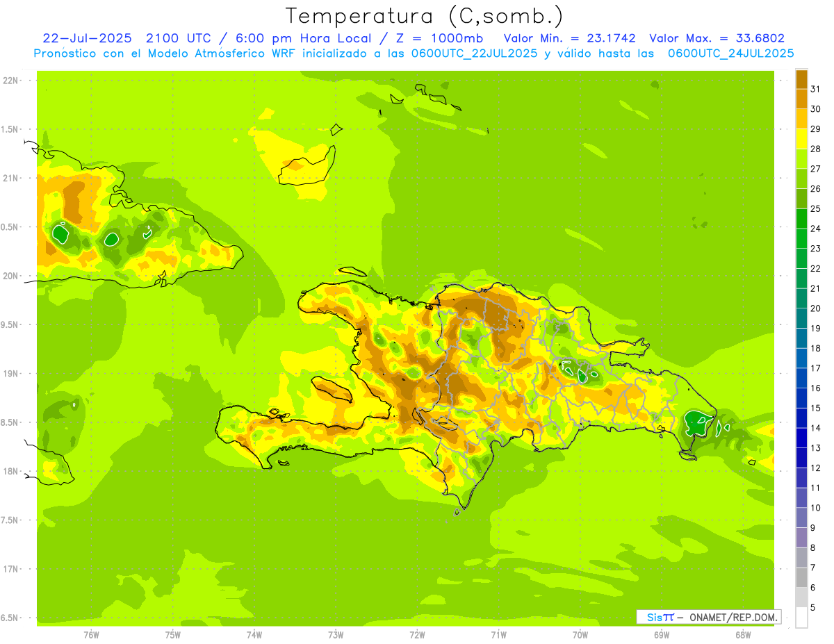Click the "73W" longitude label
The image size is (834, 644).
(336, 635)
